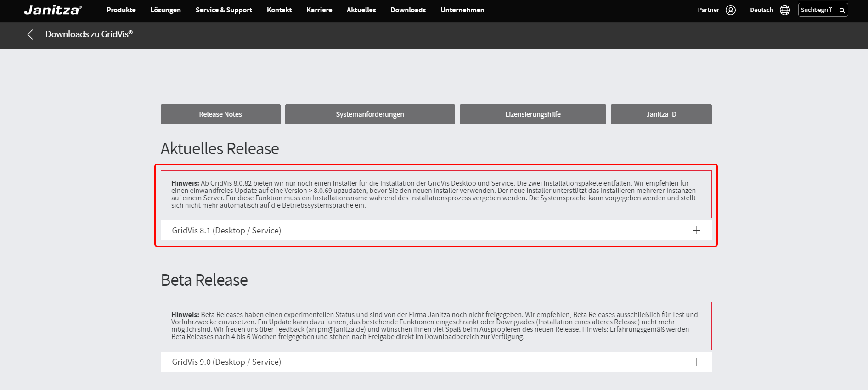Open the Karriere menu
Viewport: 868px width, 390px height.
click(x=319, y=10)
